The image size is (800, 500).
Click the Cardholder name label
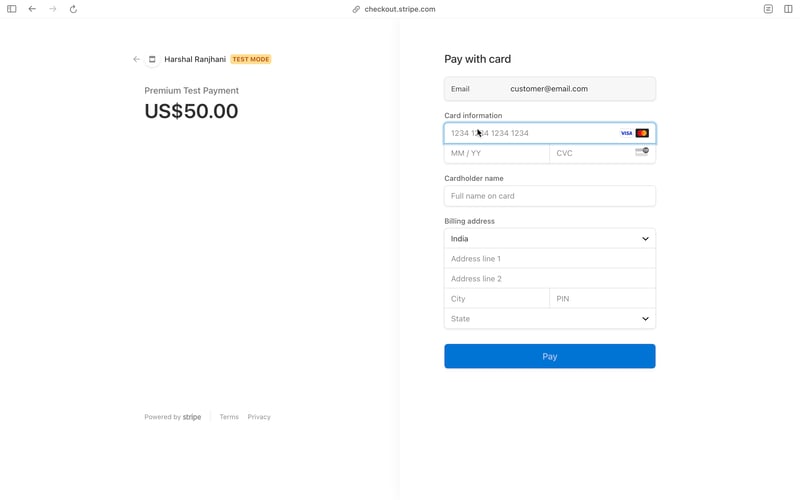(474, 178)
